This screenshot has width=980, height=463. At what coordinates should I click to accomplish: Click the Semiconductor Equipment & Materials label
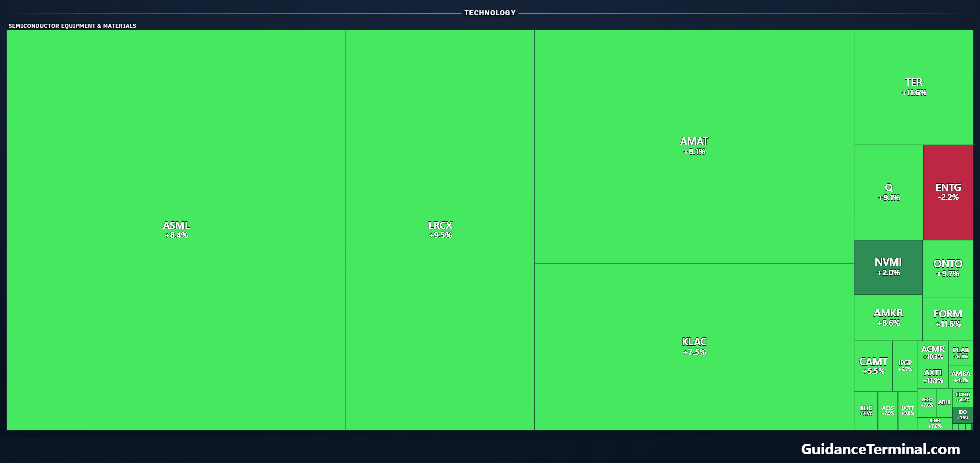point(72,26)
